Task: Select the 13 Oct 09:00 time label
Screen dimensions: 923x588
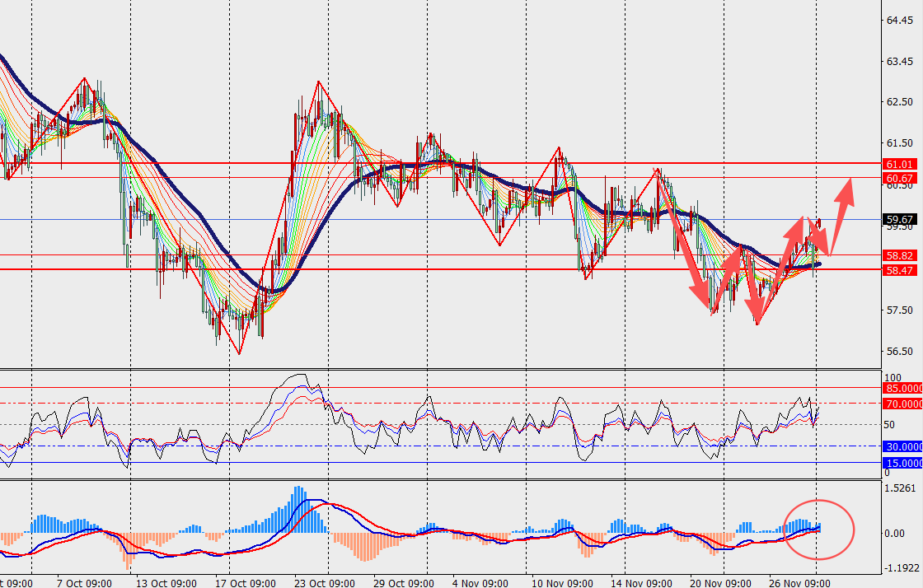Action: pyautogui.click(x=167, y=582)
